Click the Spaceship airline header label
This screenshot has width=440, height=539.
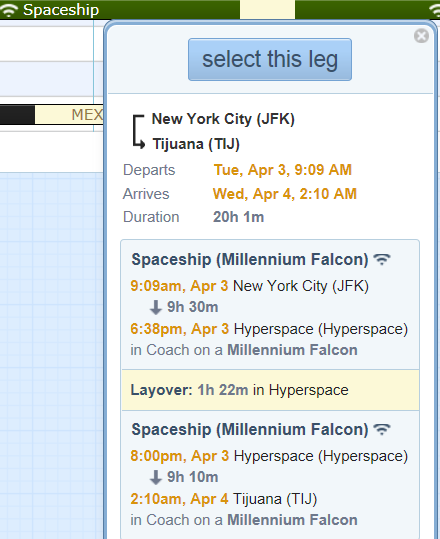point(61,10)
